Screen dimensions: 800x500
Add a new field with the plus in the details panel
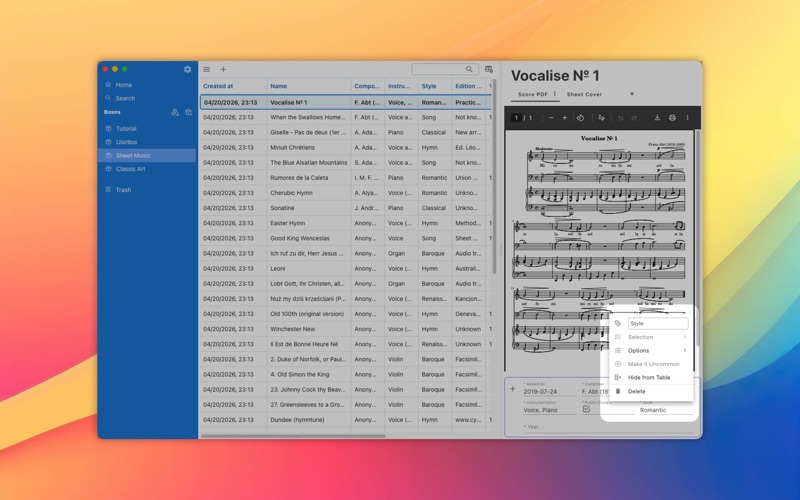pyautogui.click(x=513, y=389)
